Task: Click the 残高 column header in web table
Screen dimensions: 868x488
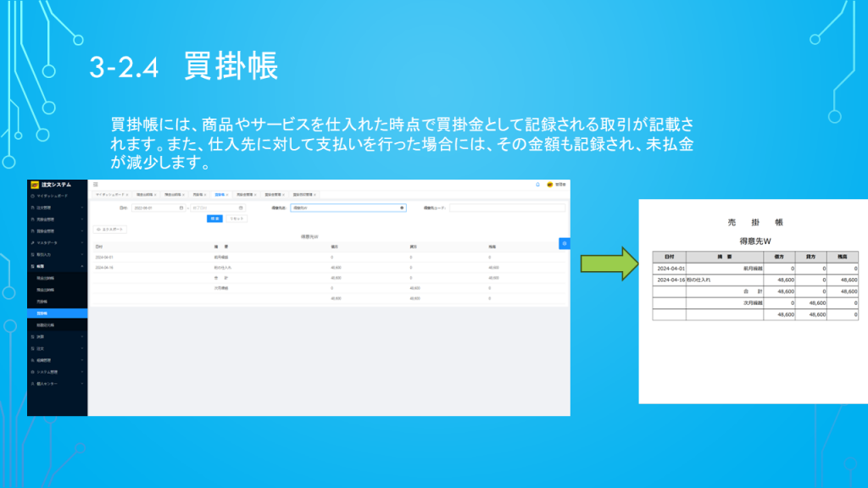Action: coord(492,247)
